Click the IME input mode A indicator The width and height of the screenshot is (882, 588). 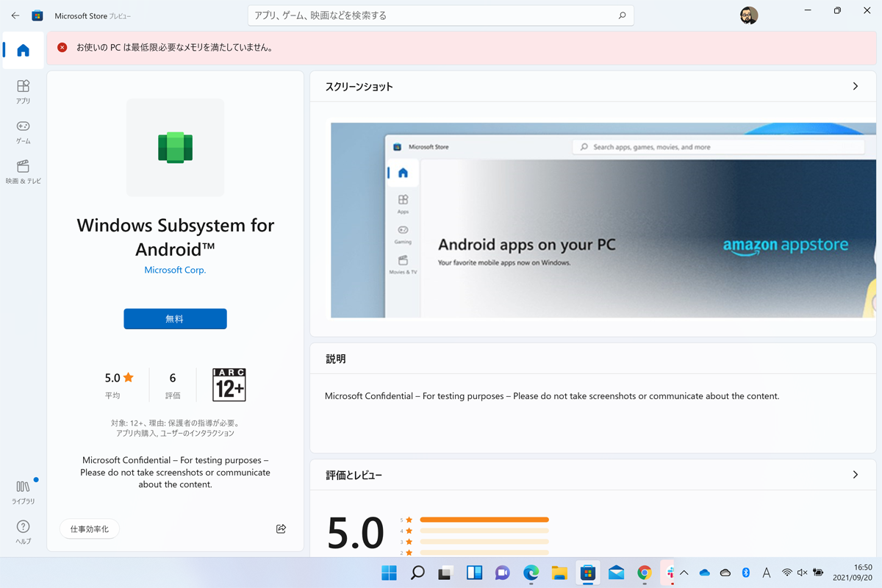[766, 573]
